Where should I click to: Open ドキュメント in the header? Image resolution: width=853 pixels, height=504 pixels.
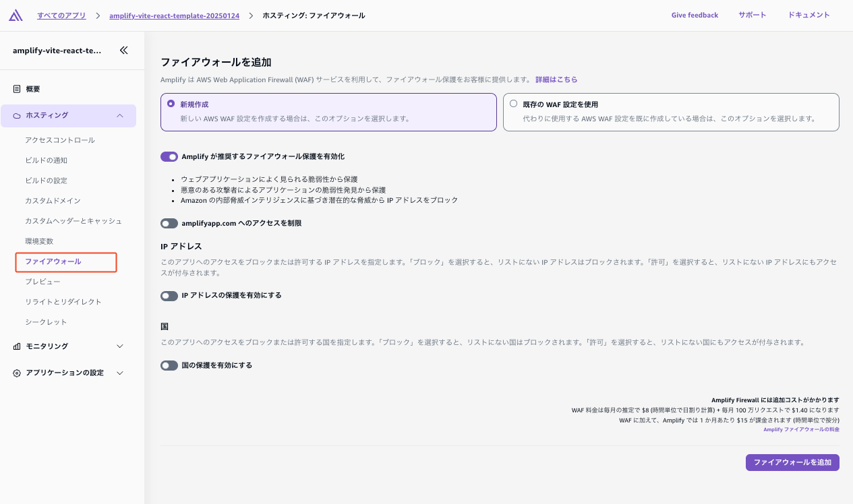coord(808,15)
